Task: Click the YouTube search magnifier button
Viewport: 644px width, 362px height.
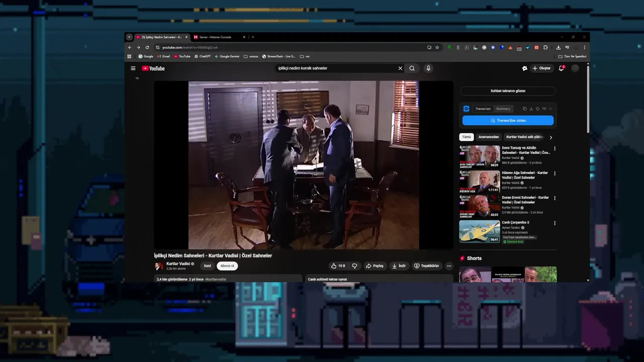Action: [x=412, y=68]
